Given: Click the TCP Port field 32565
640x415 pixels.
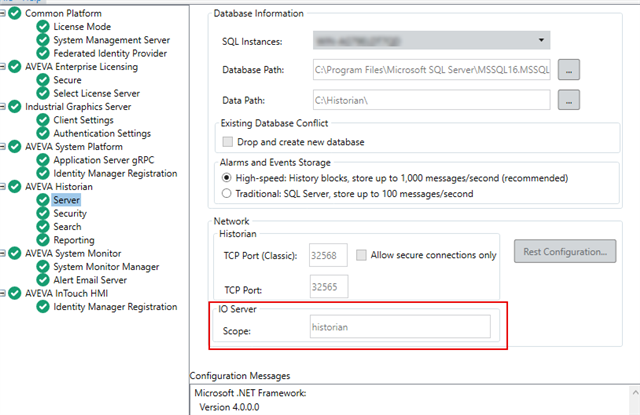Looking at the screenshot, I should point(329,286).
